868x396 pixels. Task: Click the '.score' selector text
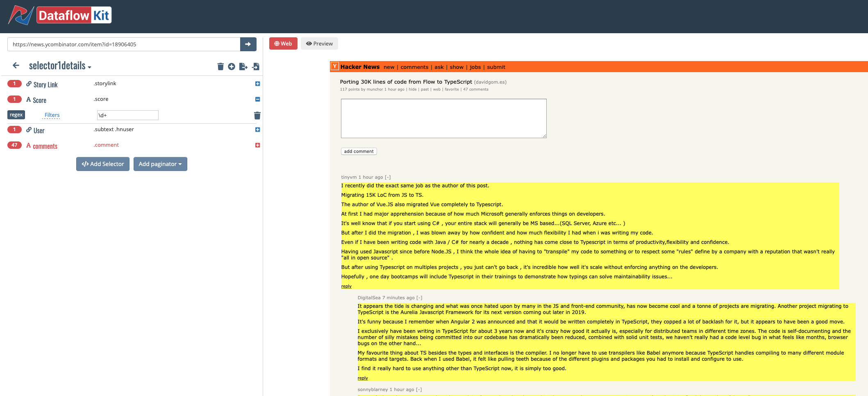[x=101, y=99]
